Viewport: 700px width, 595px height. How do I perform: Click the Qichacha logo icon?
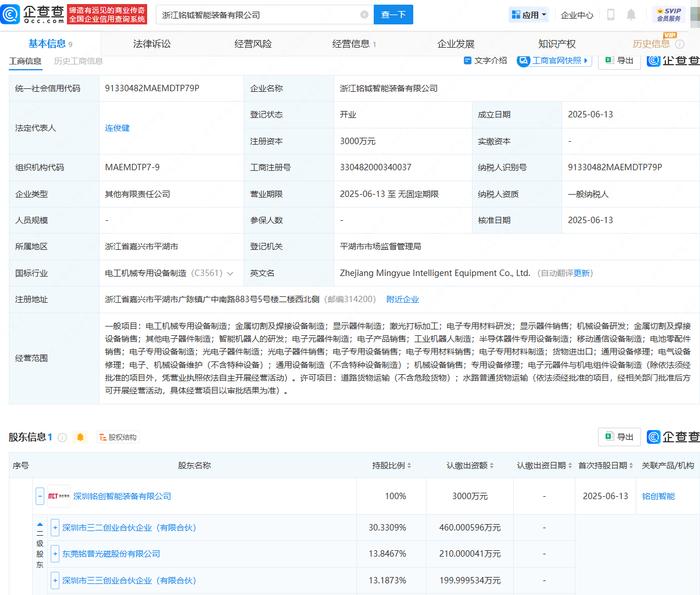point(10,14)
